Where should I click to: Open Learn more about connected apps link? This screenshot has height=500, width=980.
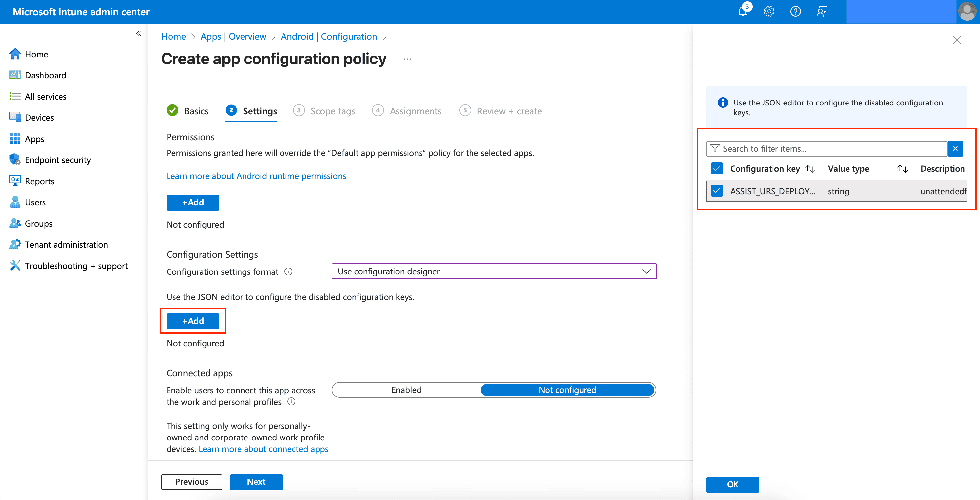pyautogui.click(x=264, y=449)
